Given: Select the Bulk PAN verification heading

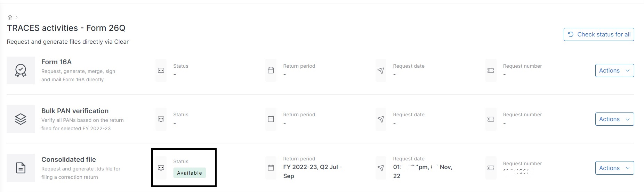Looking at the screenshot, I should (75, 111).
